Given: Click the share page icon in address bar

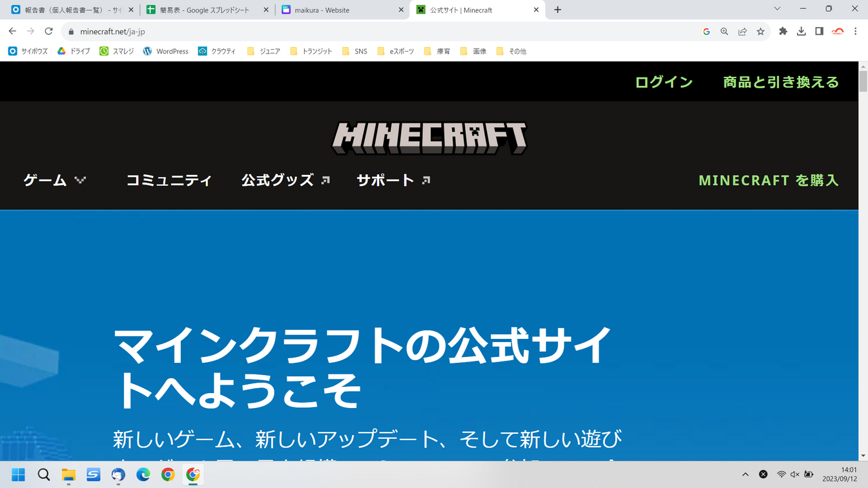Looking at the screenshot, I should click(743, 31).
